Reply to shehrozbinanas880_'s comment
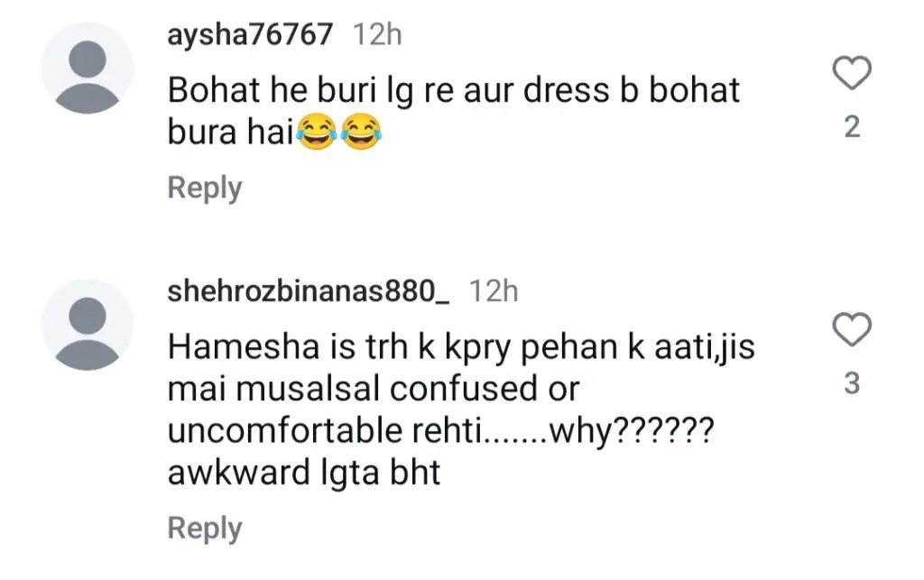Image resolution: width=924 pixels, height=580 pixels. click(x=205, y=529)
